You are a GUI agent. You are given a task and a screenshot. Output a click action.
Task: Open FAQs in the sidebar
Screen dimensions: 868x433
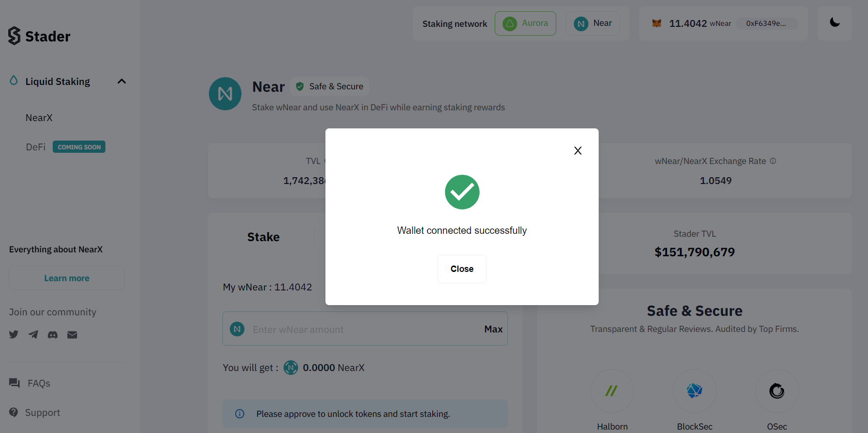pos(39,383)
